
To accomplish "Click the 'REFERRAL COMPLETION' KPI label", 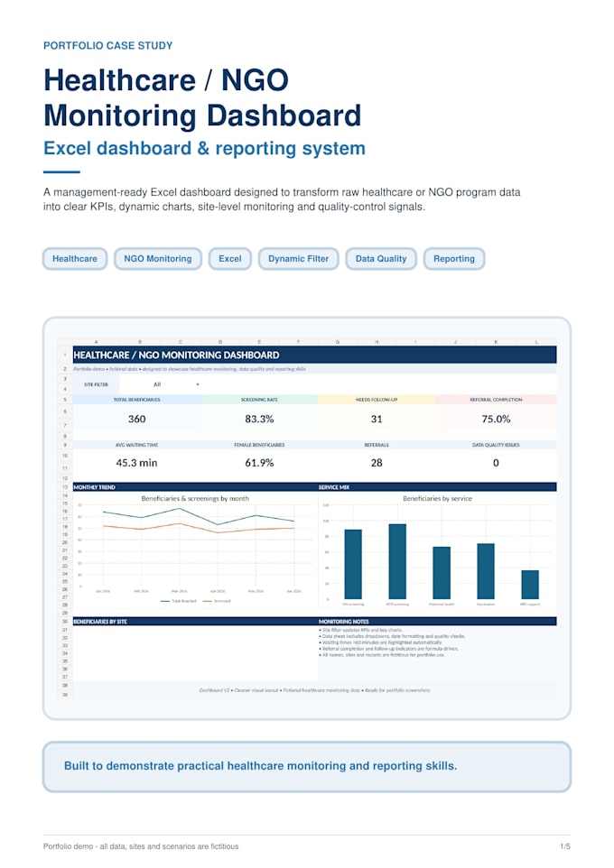I will click(x=496, y=400).
